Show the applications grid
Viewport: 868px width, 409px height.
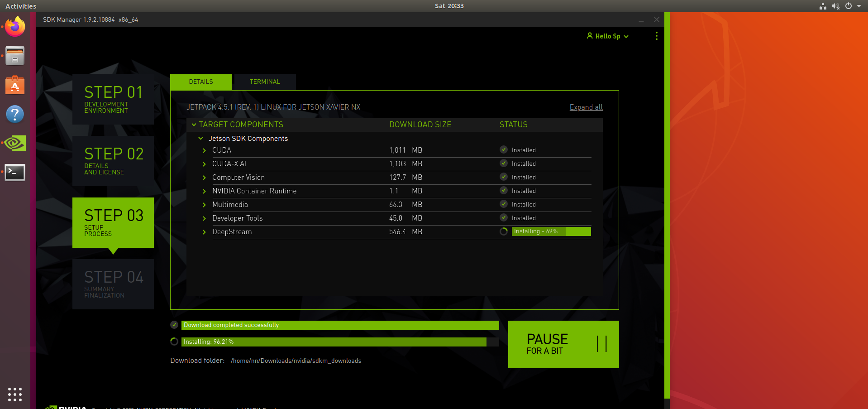coord(15,394)
